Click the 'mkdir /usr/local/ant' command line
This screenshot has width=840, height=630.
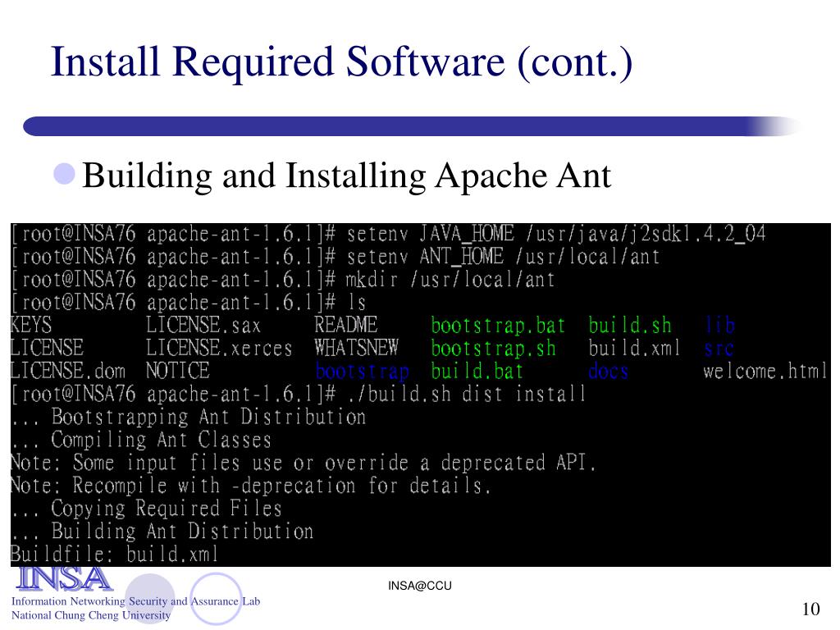coord(283,280)
